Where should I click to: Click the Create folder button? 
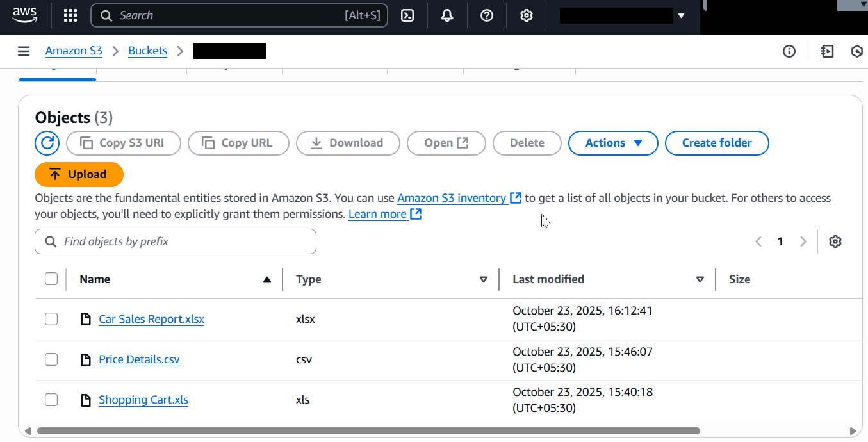point(717,143)
